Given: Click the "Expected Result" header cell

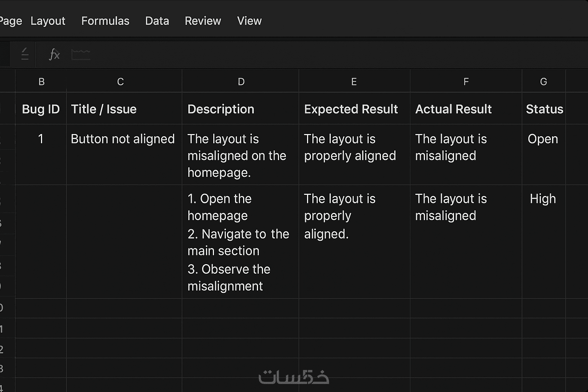Looking at the screenshot, I should point(351,109).
